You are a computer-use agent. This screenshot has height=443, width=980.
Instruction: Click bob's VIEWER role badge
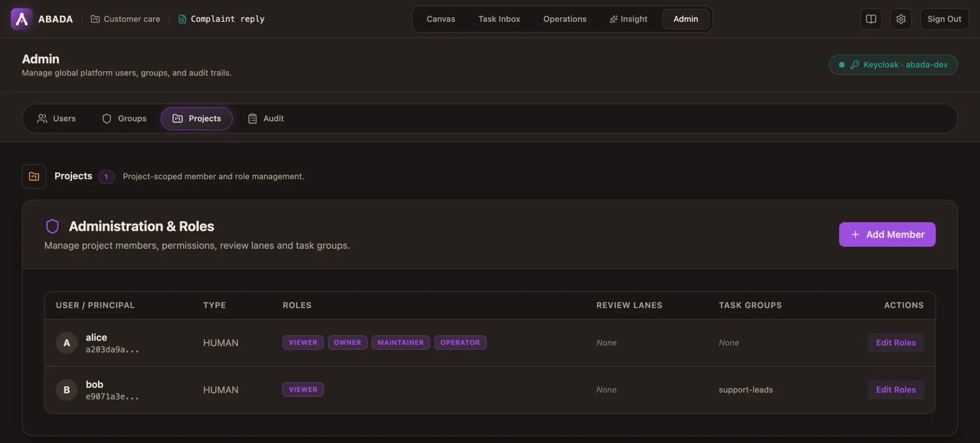click(x=303, y=389)
